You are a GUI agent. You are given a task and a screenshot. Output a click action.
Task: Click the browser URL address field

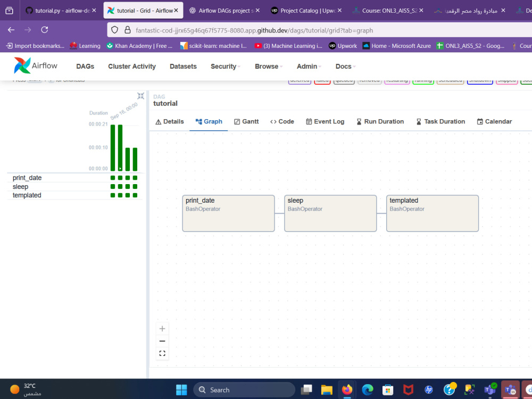click(319, 30)
